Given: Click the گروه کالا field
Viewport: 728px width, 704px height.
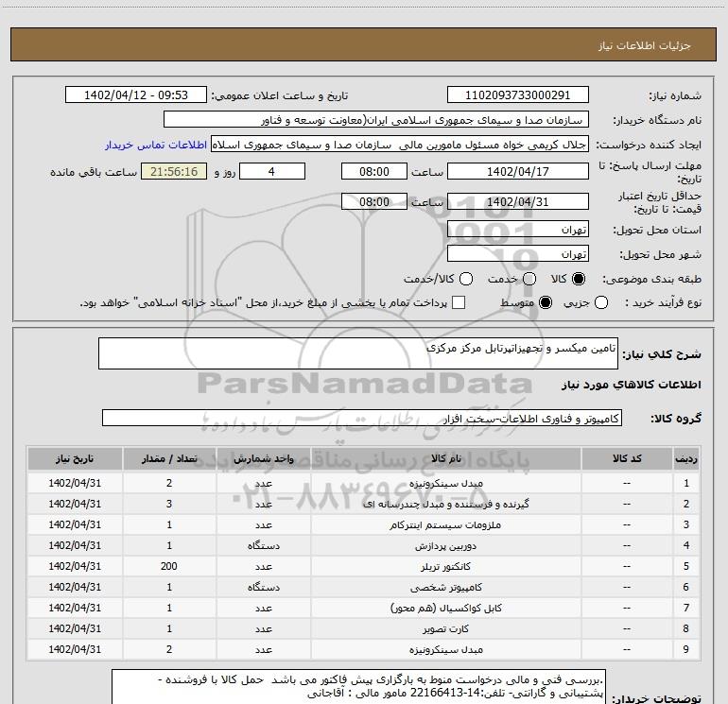Looking at the screenshot, I should coord(362,418).
